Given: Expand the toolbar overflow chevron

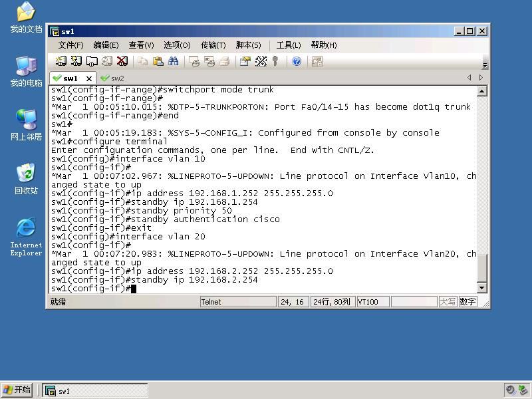Looking at the screenshot, I should point(485,65).
